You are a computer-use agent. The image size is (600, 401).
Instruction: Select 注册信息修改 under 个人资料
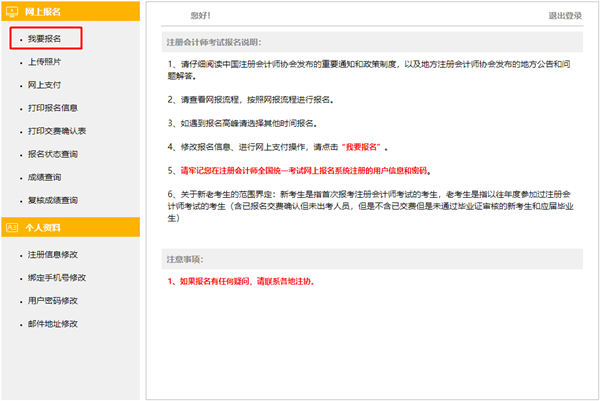click(x=50, y=254)
